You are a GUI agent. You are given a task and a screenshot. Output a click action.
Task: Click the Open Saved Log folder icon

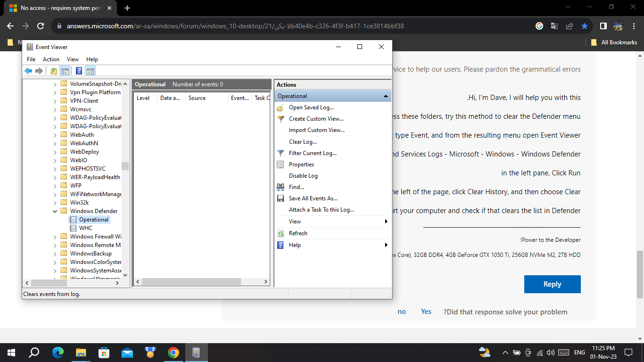click(281, 107)
